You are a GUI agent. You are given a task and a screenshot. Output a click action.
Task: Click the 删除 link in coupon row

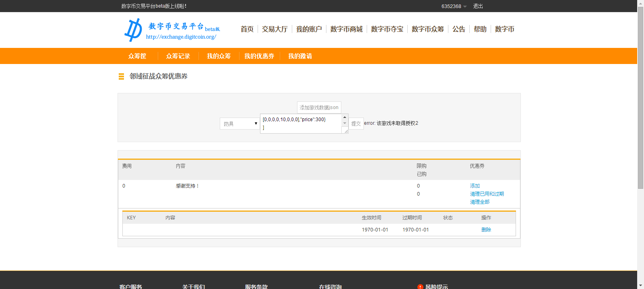(x=486, y=230)
